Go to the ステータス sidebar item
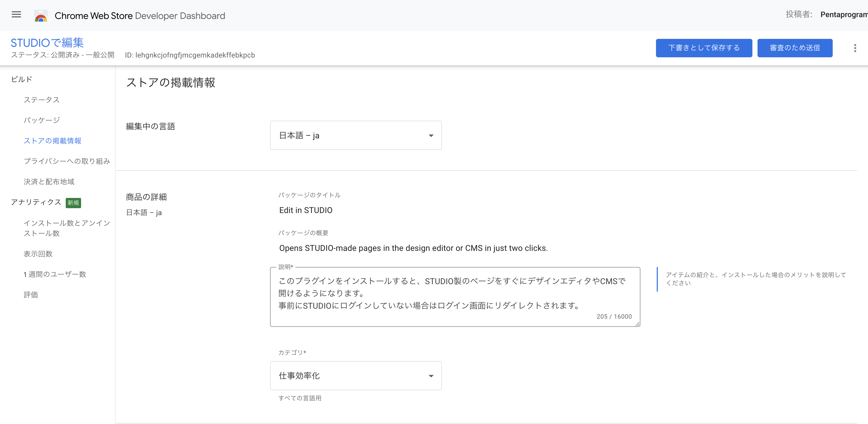Image resolution: width=868 pixels, height=424 pixels. (x=41, y=100)
